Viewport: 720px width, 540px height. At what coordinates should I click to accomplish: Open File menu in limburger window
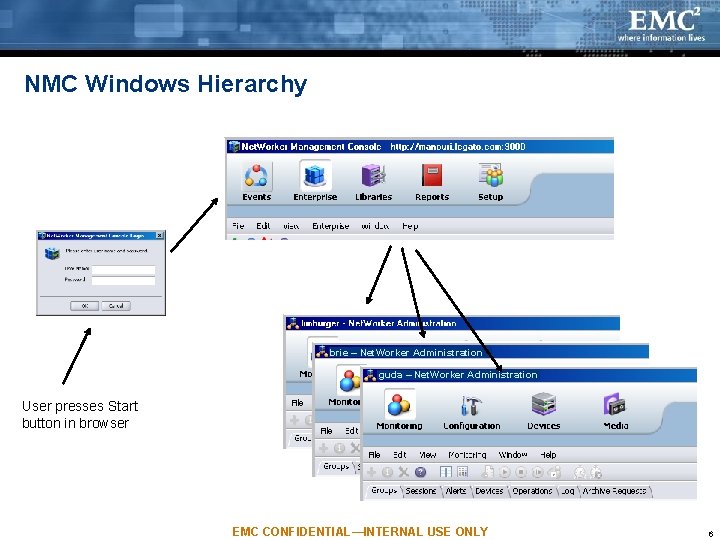point(297,403)
